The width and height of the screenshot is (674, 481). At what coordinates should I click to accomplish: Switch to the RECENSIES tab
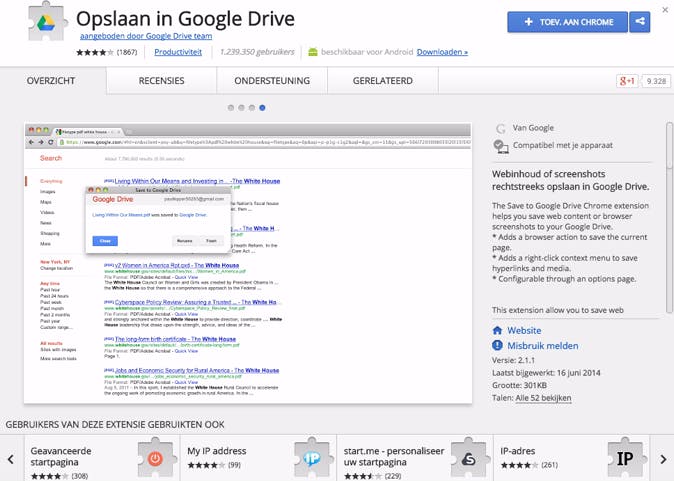162,81
